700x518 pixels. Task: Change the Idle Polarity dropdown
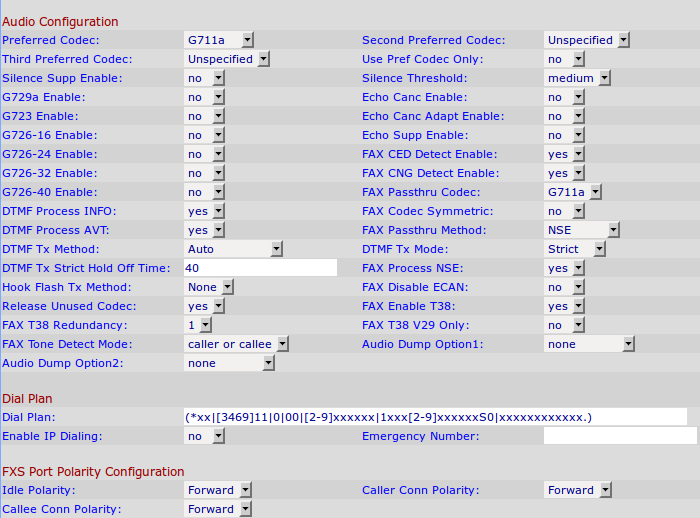pos(218,490)
